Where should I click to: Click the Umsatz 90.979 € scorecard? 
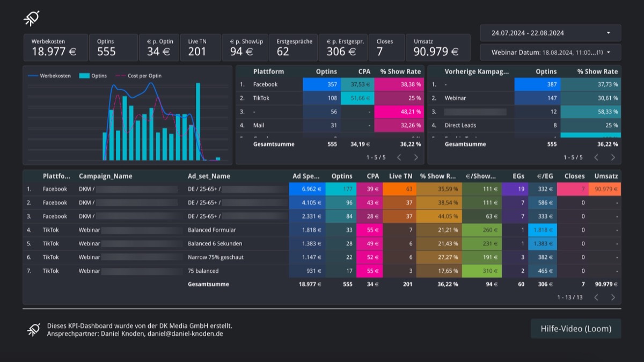point(438,47)
